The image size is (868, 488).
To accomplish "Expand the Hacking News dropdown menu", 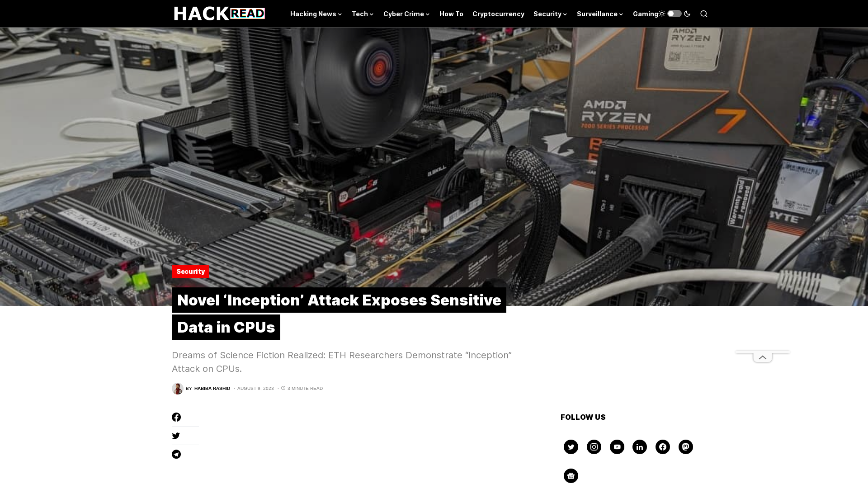I will (x=316, y=13).
